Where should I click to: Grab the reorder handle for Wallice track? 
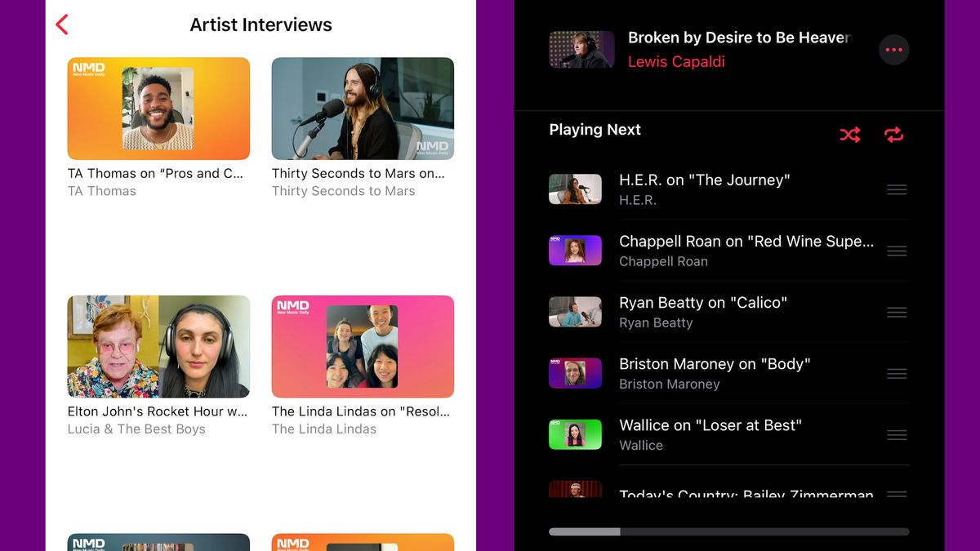[896, 434]
